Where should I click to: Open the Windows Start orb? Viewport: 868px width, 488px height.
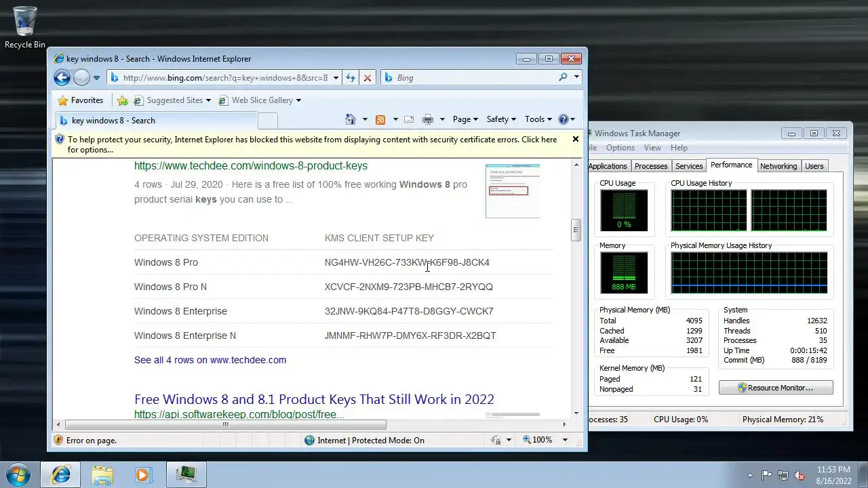(x=18, y=474)
